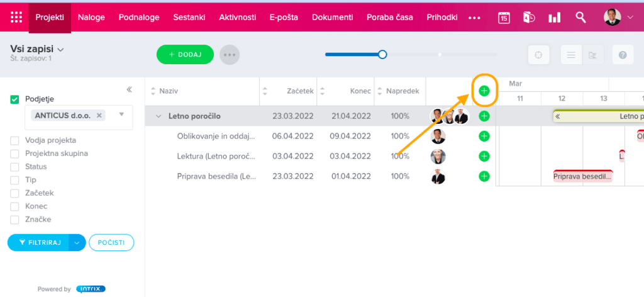Switch to the Naloge tab
This screenshot has width=644, height=297.
pyautogui.click(x=91, y=17)
